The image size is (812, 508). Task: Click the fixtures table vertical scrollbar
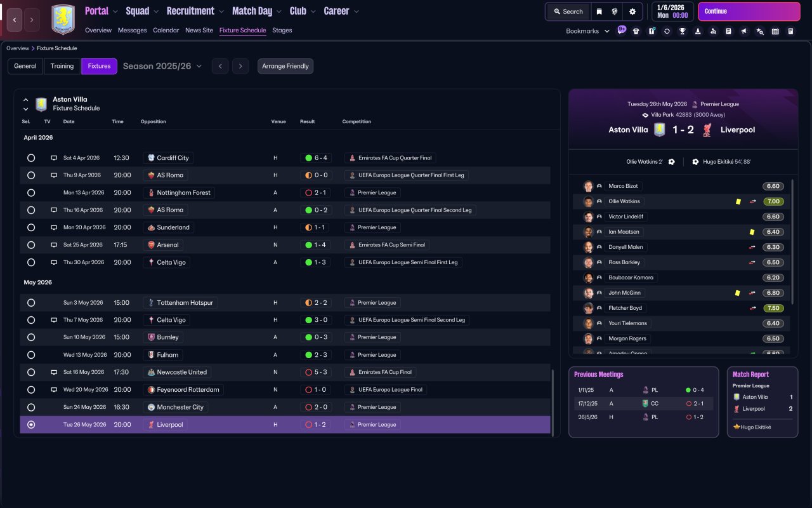[x=553, y=403]
